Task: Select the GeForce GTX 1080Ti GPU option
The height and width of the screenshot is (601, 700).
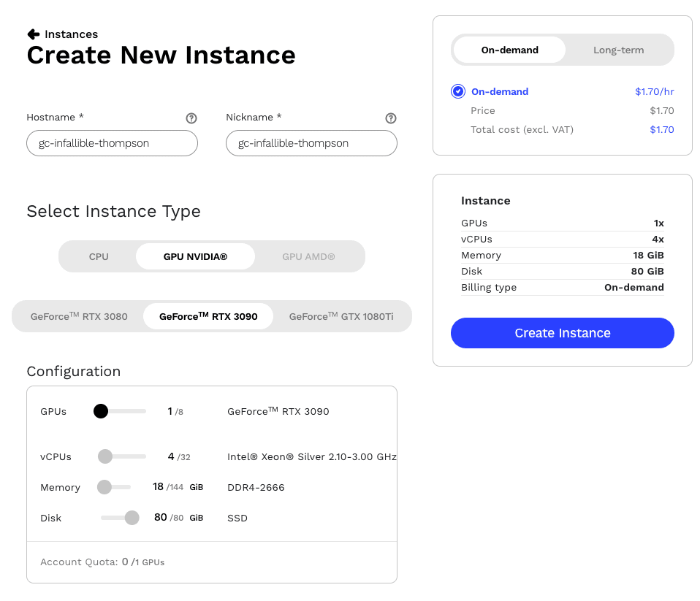Action: [341, 315]
